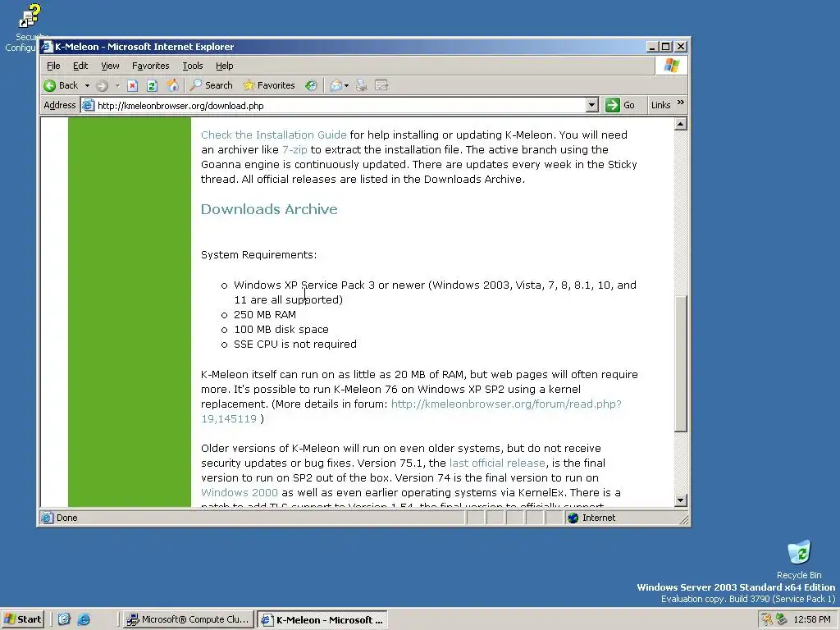
Task: Open the Search pane
Action: [212, 85]
